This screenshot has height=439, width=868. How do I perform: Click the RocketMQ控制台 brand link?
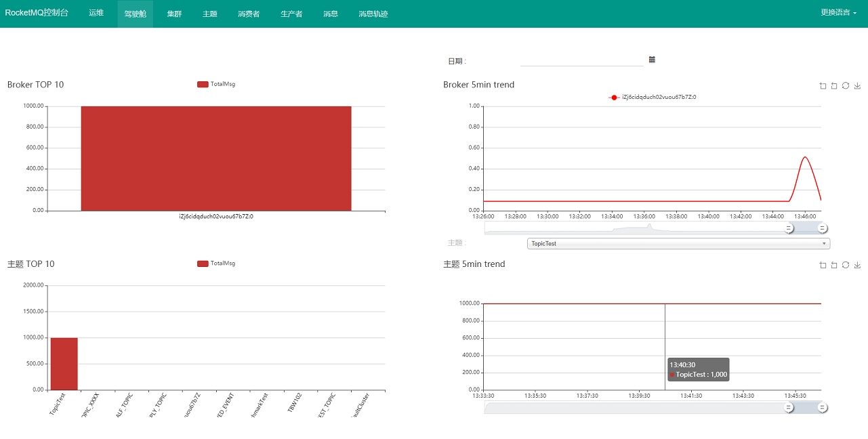(x=37, y=13)
